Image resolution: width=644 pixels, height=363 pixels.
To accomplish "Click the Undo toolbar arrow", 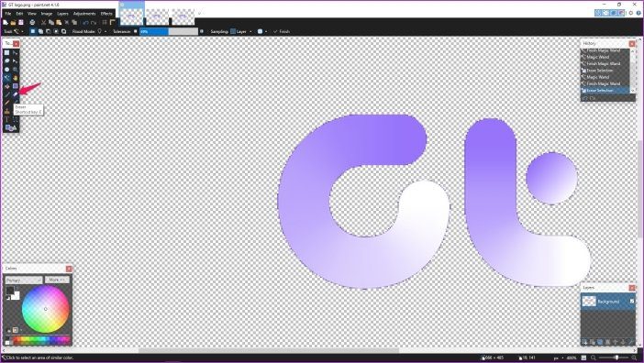I will 85,23.
